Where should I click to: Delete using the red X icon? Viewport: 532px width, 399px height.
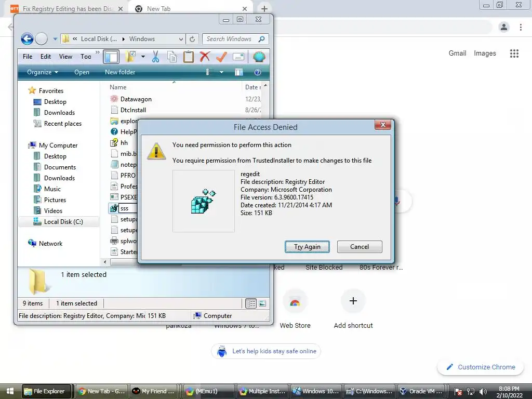click(x=205, y=56)
